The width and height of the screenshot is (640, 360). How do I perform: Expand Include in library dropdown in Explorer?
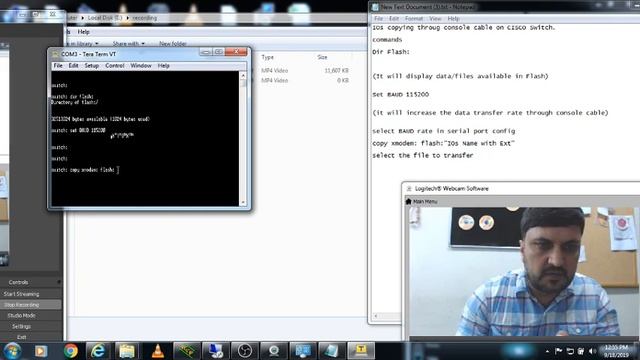82,44
